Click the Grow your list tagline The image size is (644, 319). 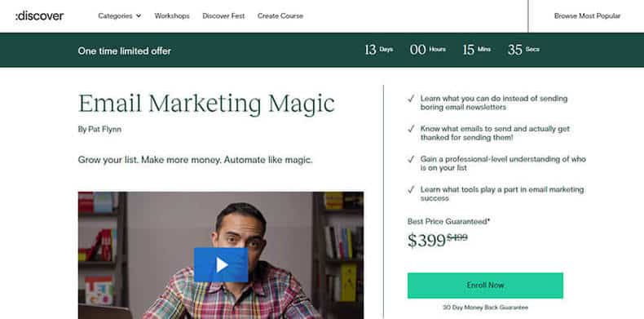click(x=195, y=160)
